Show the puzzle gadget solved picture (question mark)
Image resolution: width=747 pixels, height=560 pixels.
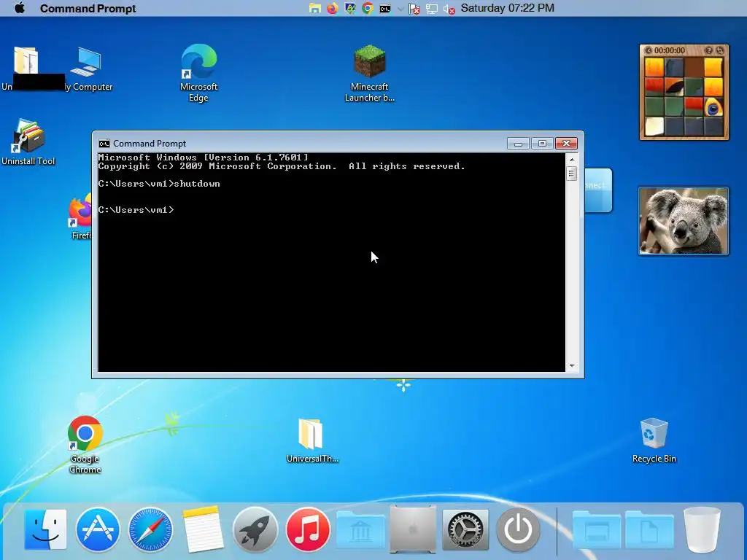[x=709, y=50]
